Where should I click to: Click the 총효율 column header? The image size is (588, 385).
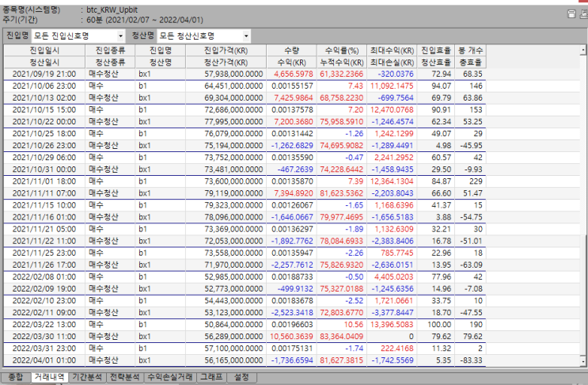(x=471, y=63)
